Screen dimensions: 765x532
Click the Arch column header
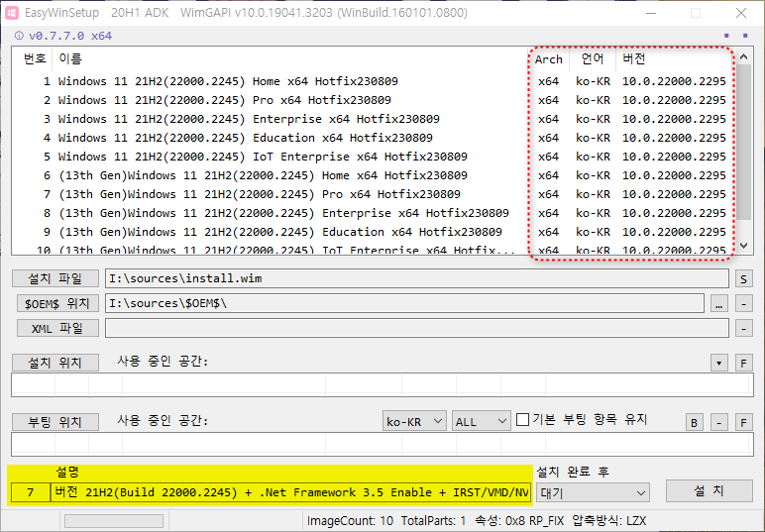coord(548,59)
